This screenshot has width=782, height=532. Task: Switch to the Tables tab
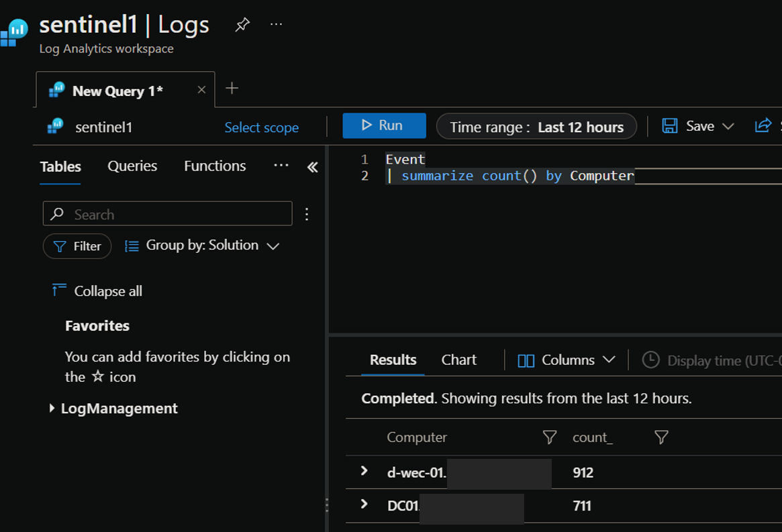click(x=60, y=166)
